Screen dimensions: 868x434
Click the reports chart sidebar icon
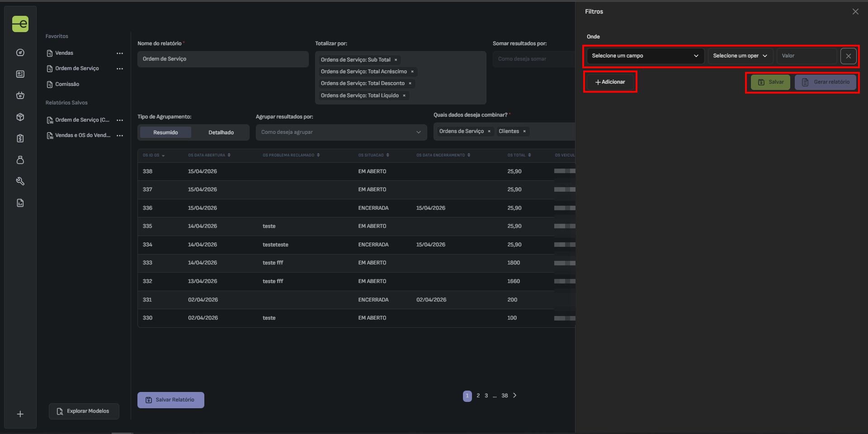pyautogui.click(x=20, y=203)
